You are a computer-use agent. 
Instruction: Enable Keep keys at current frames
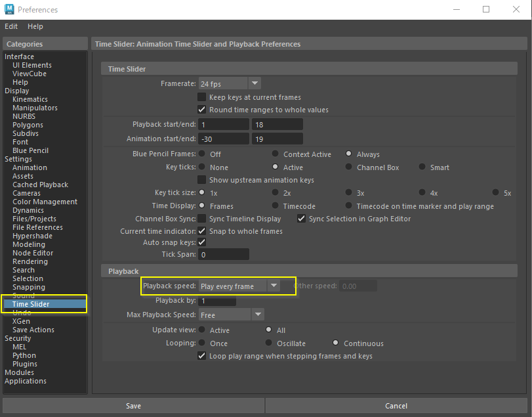(202, 97)
